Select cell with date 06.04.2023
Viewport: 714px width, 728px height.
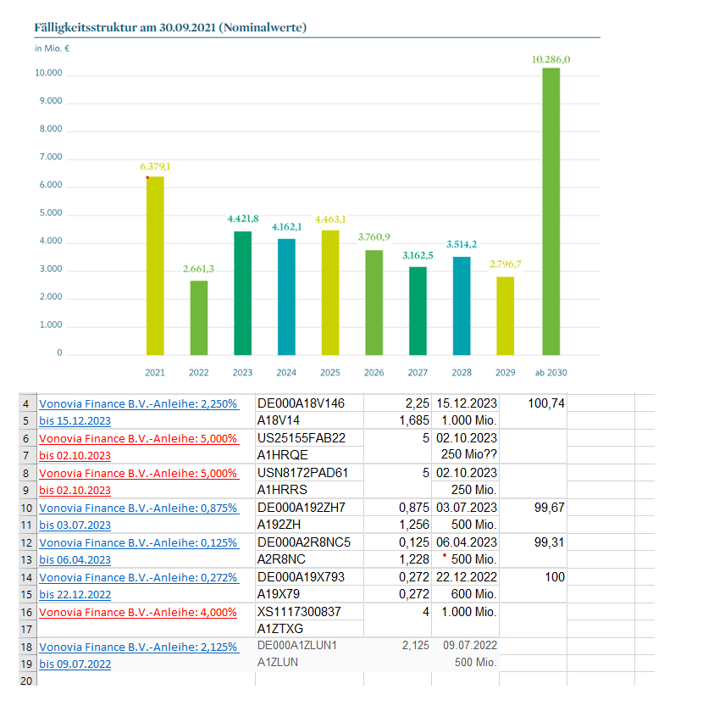(465, 542)
